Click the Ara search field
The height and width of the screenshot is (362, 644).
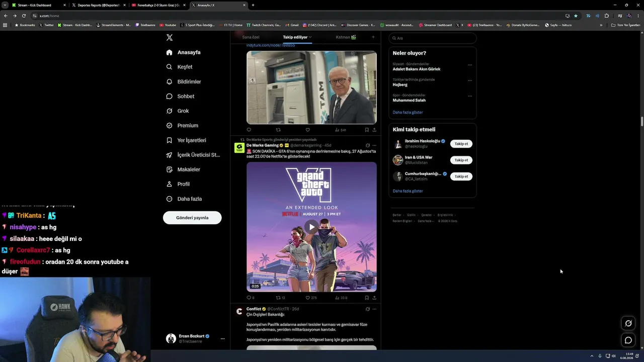pos(433,38)
